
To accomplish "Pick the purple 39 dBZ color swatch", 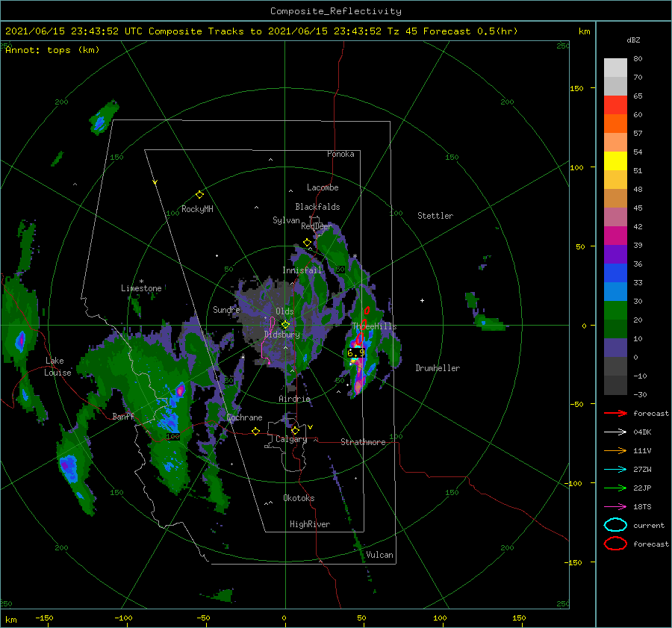I will 615,254.
